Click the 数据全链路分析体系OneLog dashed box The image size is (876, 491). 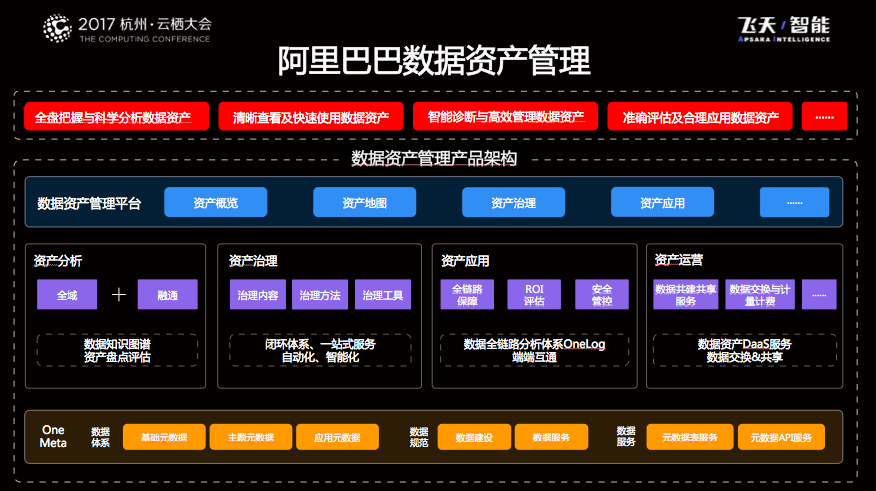(x=535, y=350)
